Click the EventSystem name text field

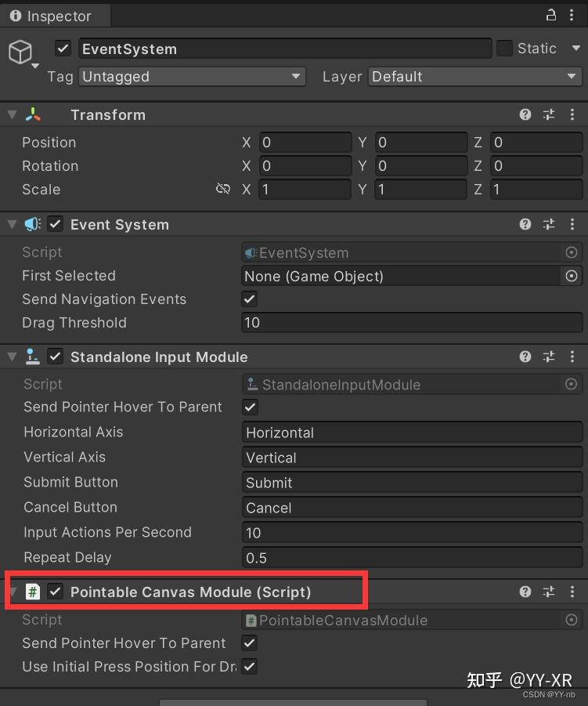[285, 49]
